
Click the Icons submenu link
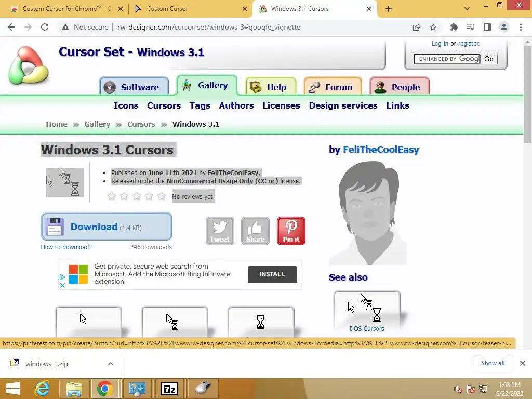pyautogui.click(x=126, y=105)
